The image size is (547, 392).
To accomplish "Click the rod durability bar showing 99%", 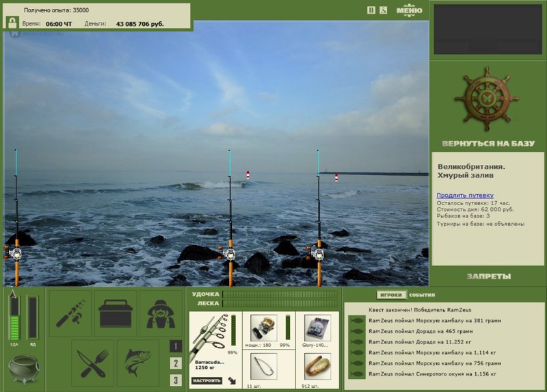I will point(233,330).
